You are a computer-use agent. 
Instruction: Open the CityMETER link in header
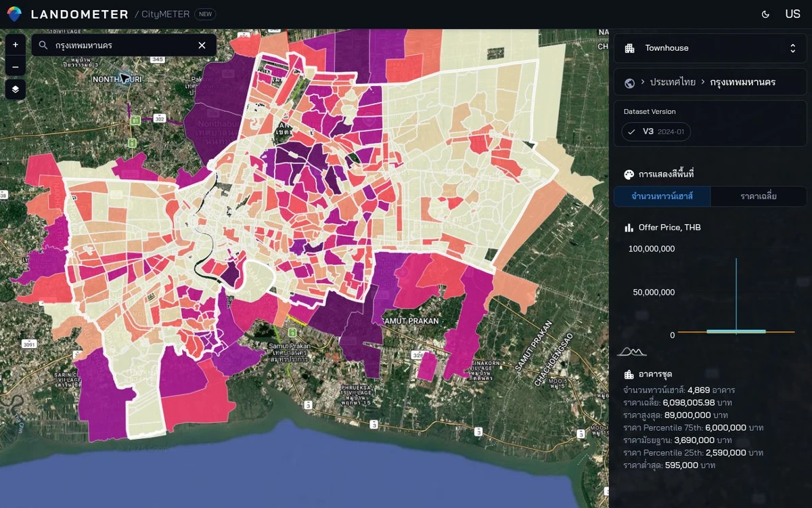click(165, 14)
